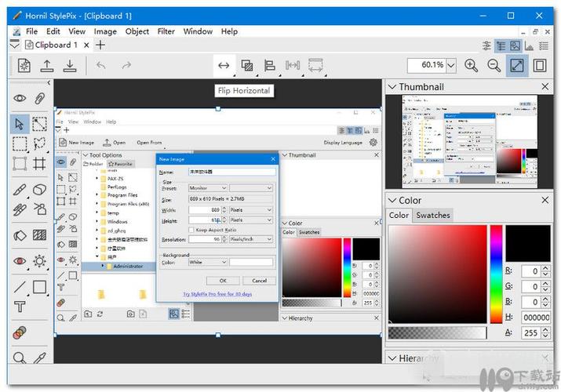Switch to the Swatches tab
This screenshot has width=561, height=392.
click(433, 215)
